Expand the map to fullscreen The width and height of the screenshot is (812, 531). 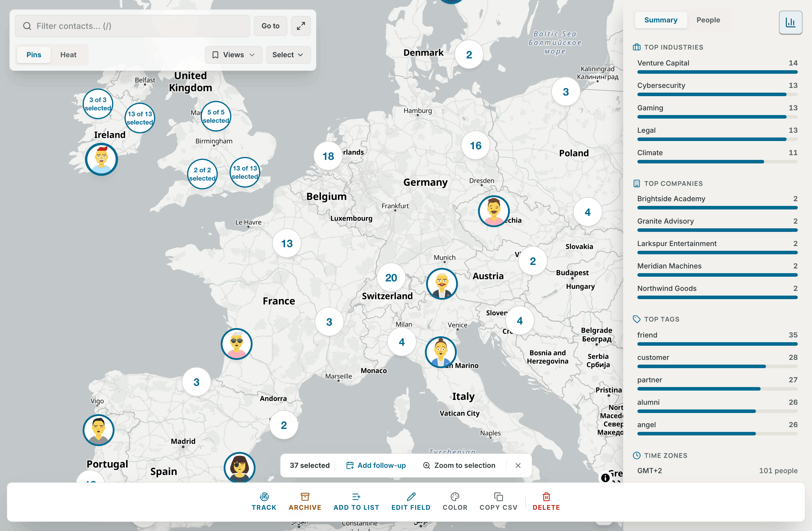pyautogui.click(x=301, y=26)
